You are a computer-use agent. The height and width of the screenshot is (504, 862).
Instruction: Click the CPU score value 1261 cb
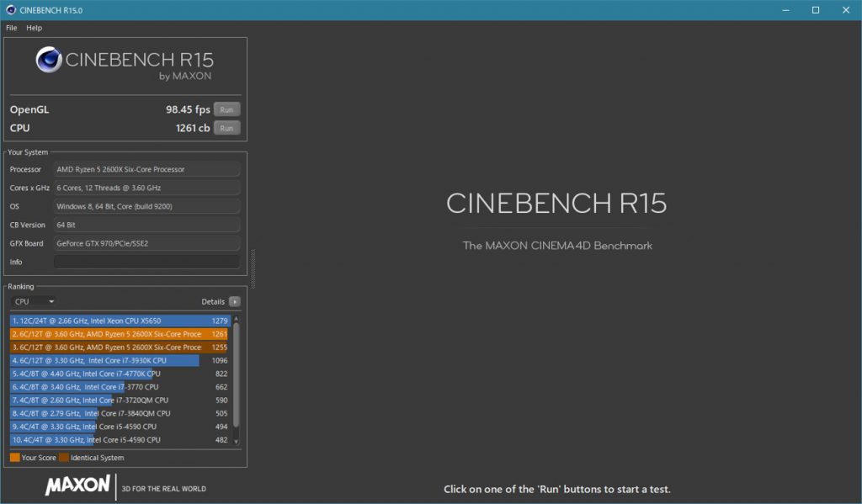coord(193,128)
